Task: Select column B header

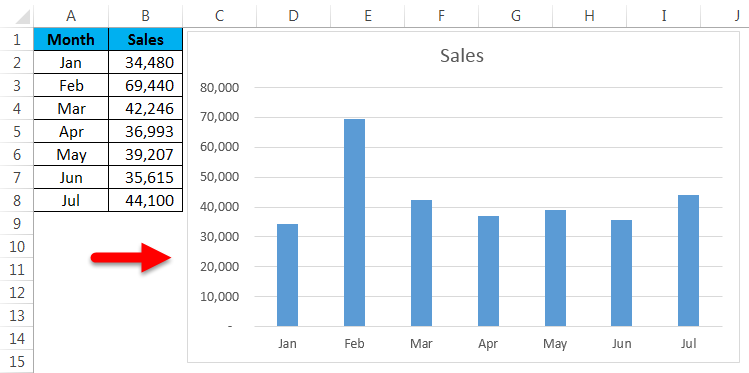Action: coord(146,15)
